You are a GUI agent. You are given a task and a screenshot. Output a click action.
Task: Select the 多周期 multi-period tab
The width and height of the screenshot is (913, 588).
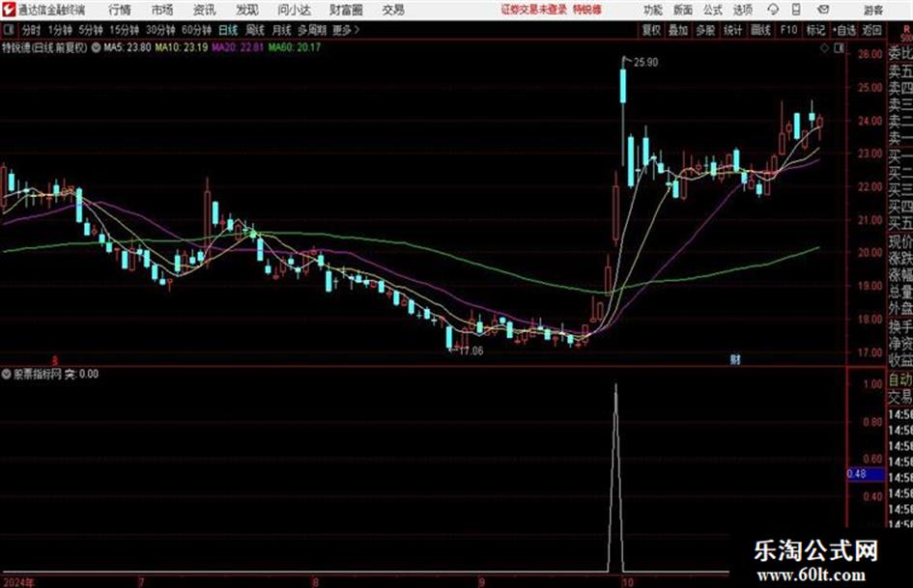(x=312, y=30)
